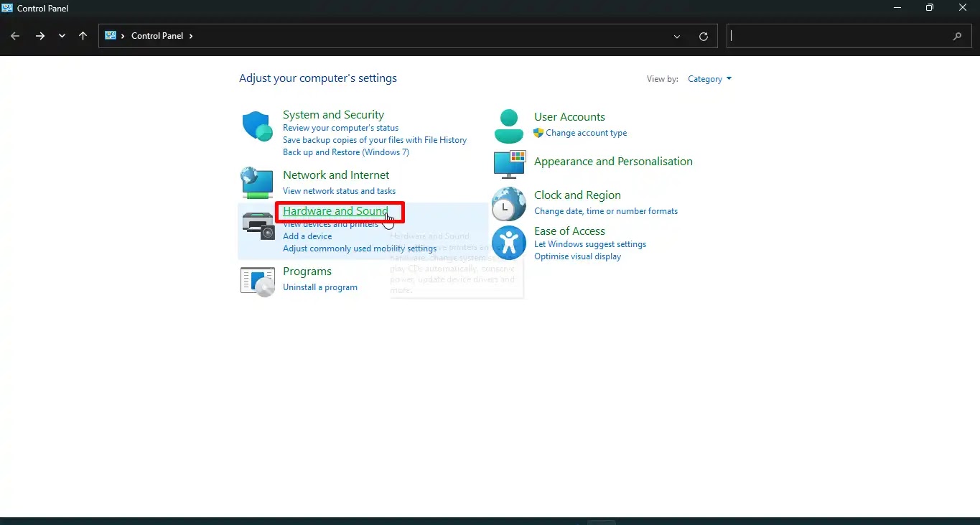Viewport: 980px width, 525px height.
Task: Refresh the Control Panel view
Action: [x=704, y=36]
